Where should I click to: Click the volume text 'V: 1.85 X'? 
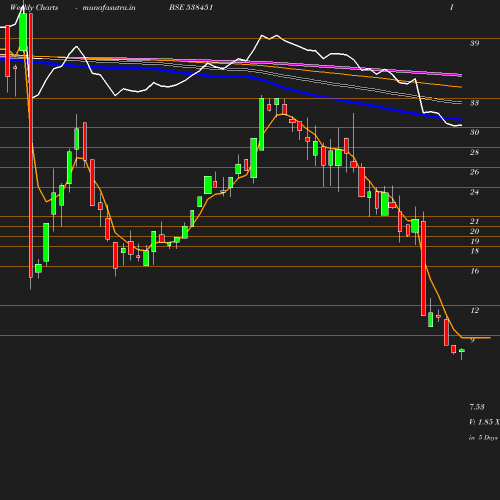tap(484, 422)
